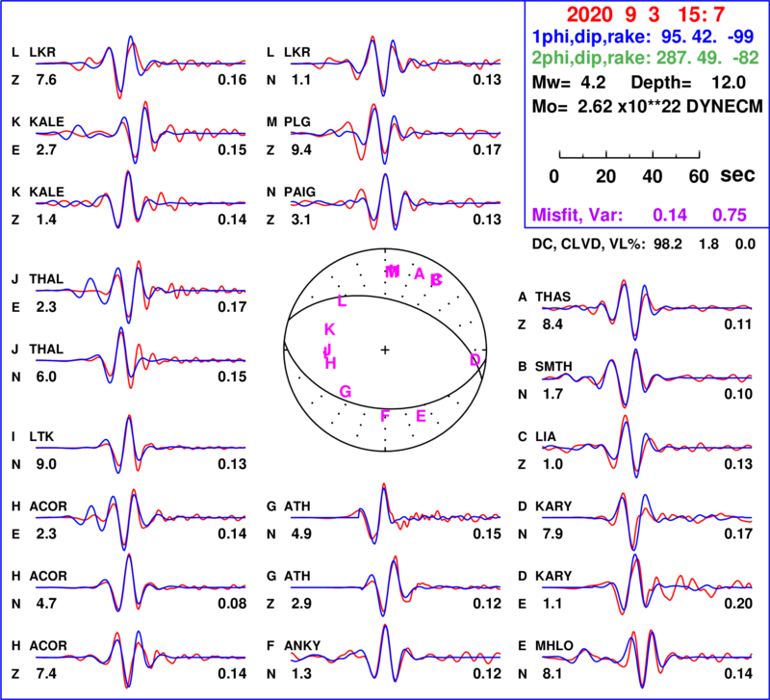This screenshot has width=770, height=700.
Task: Click the 'Mw= 4.2' magnitude value
Action: click(x=569, y=83)
